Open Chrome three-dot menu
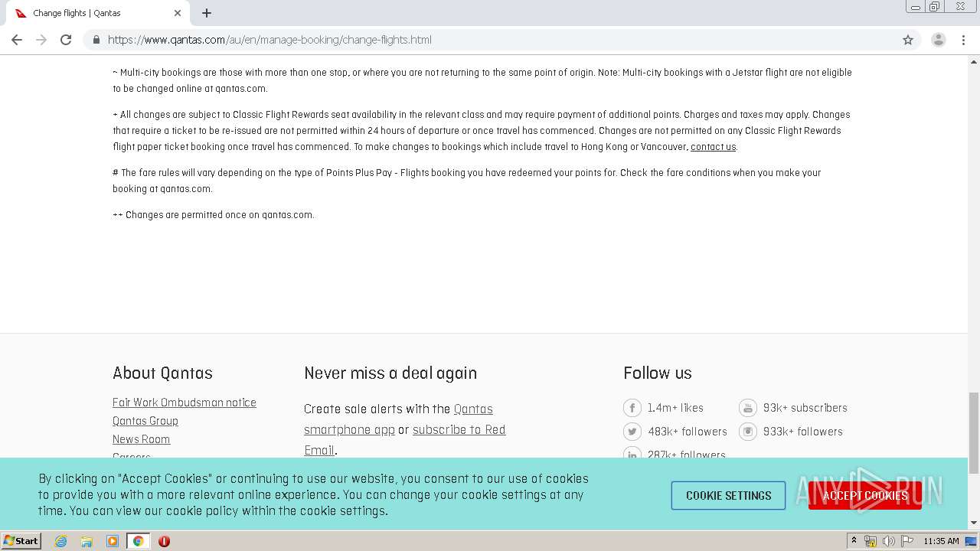 point(963,40)
